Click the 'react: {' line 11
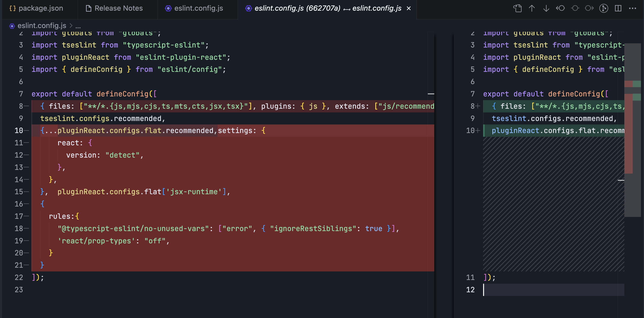The width and height of the screenshot is (644, 318). [75, 143]
